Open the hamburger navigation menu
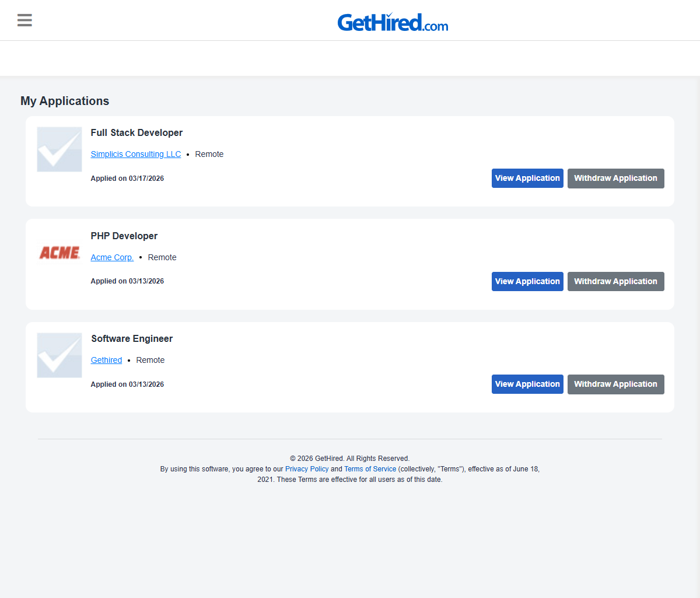 [24, 20]
